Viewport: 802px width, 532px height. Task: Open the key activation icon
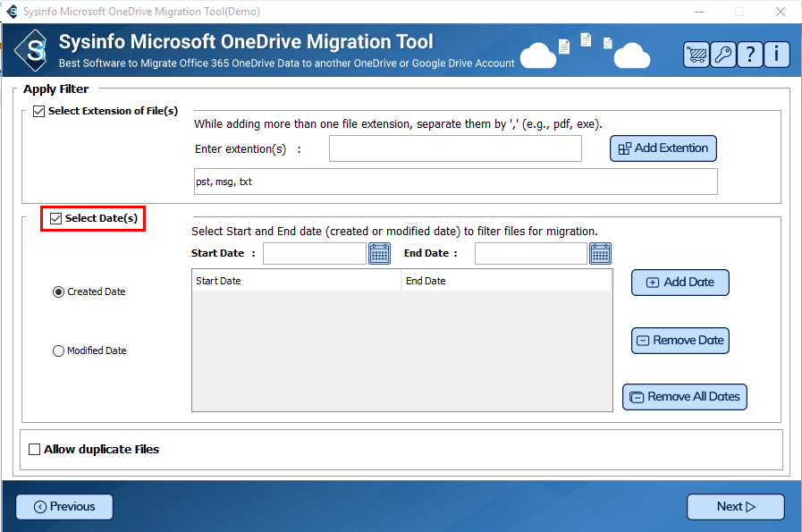(x=722, y=55)
